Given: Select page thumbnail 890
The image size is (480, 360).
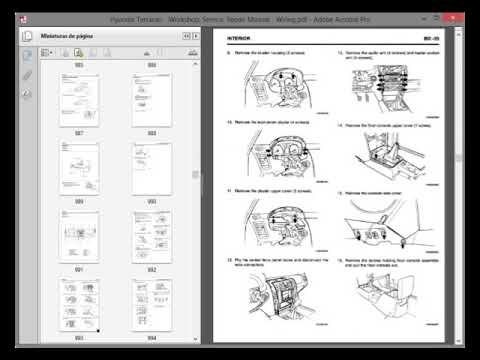Looking at the screenshot, I should click(x=152, y=168).
